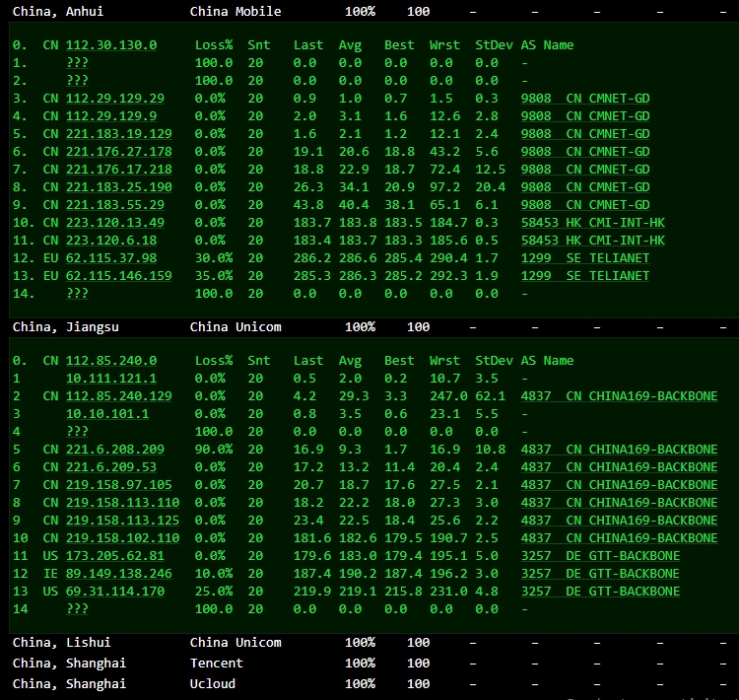Click the worst latency value 97.2
739x700 pixels.
(444, 187)
